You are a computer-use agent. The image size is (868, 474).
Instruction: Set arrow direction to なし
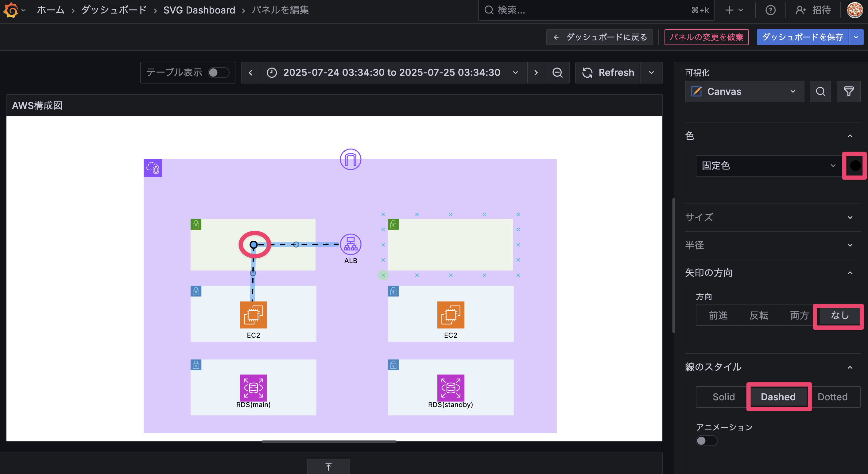[840, 315]
